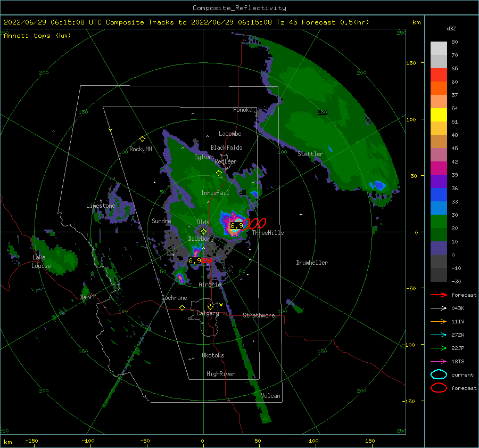The image size is (479, 448).
Task: Click the white 04DK arrow in legend
Action: tap(439, 308)
